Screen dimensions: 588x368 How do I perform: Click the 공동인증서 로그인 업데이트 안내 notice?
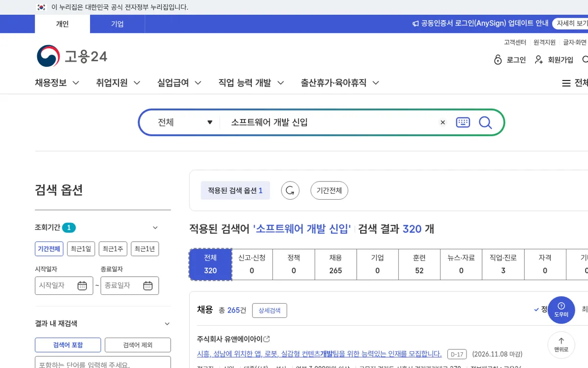pos(485,24)
